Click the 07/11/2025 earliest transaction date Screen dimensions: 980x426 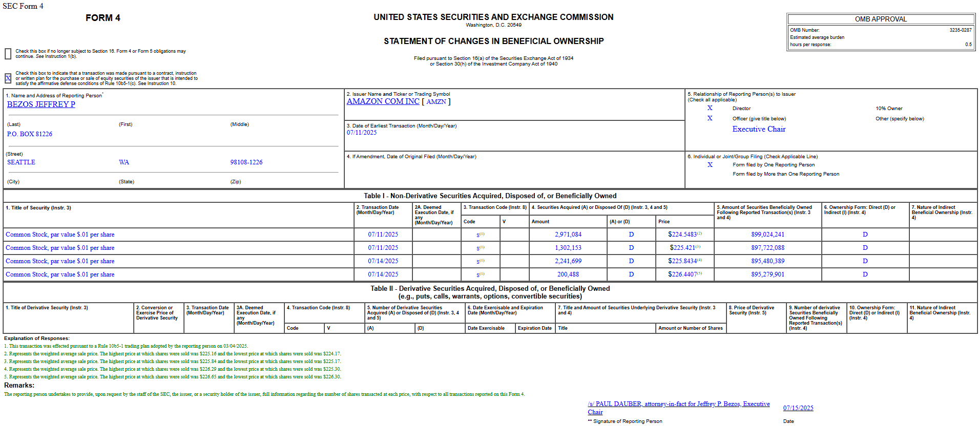point(362,133)
